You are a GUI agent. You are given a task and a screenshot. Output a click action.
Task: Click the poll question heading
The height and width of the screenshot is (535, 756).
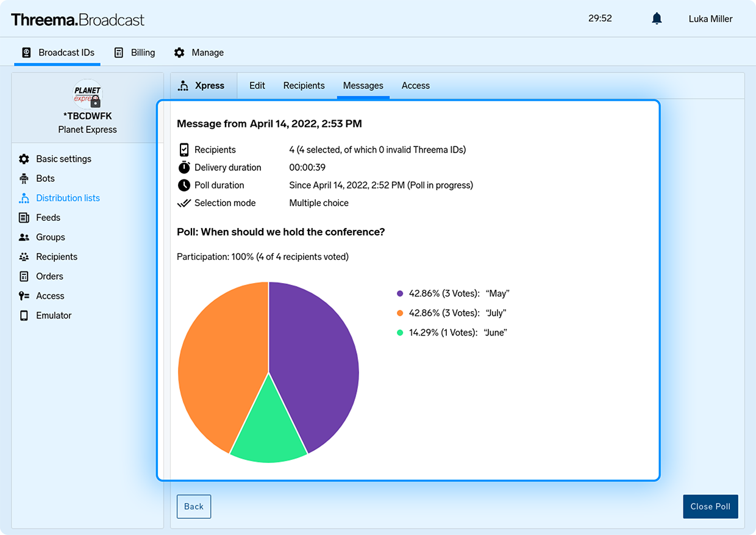pyautogui.click(x=280, y=232)
